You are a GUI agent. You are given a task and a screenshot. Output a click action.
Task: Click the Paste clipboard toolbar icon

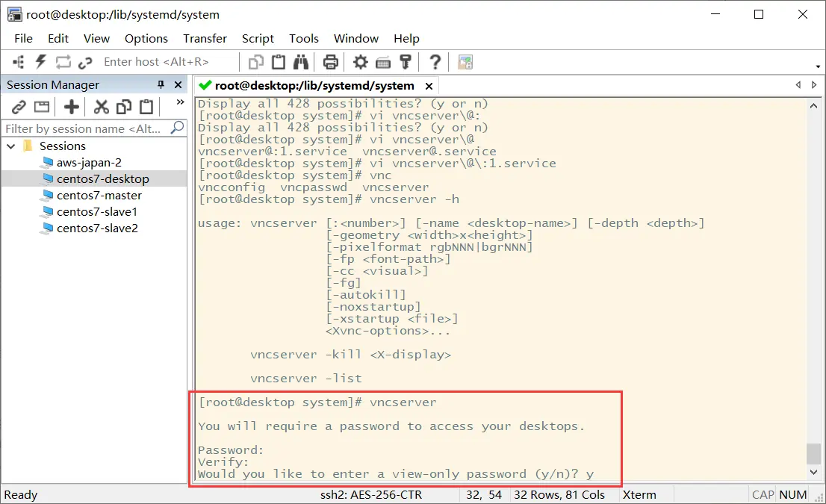click(279, 62)
